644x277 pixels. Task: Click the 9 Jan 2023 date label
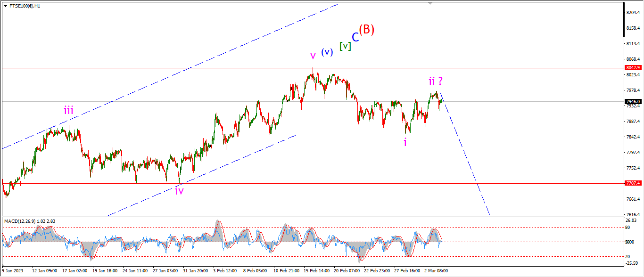(12, 271)
